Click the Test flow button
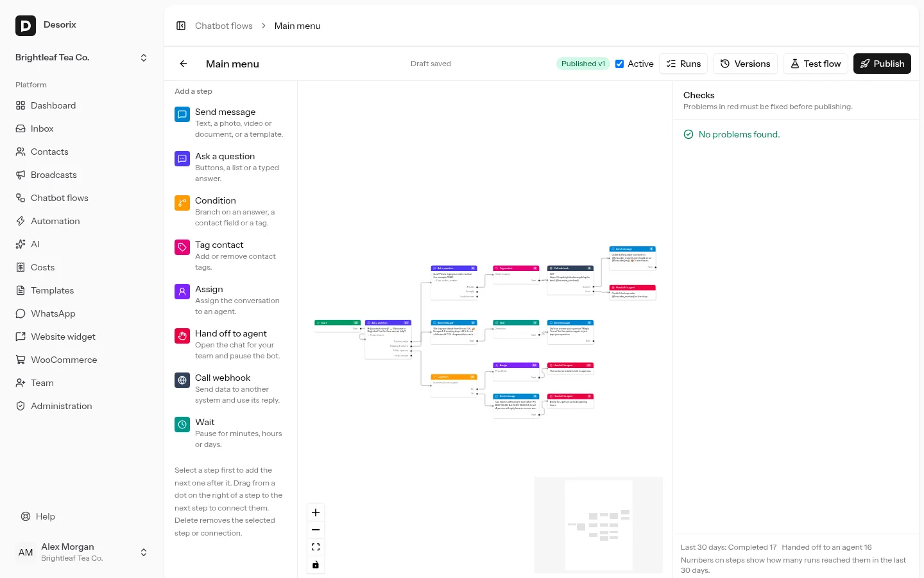This screenshot has width=924, height=578. [x=816, y=64]
